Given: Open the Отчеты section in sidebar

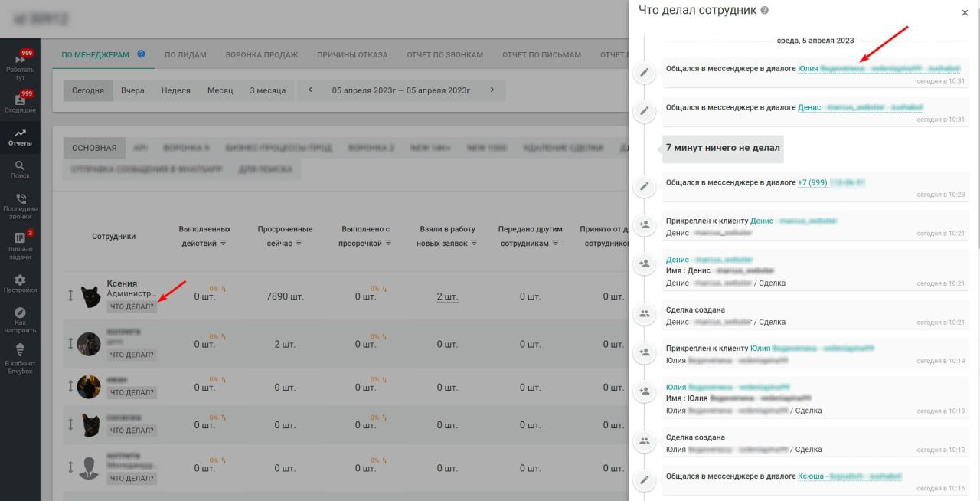Looking at the screenshot, I should click(x=20, y=137).
